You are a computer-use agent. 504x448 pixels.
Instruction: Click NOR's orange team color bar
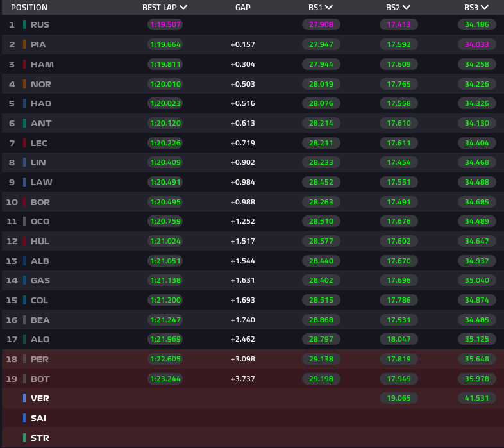coord(24,84)
